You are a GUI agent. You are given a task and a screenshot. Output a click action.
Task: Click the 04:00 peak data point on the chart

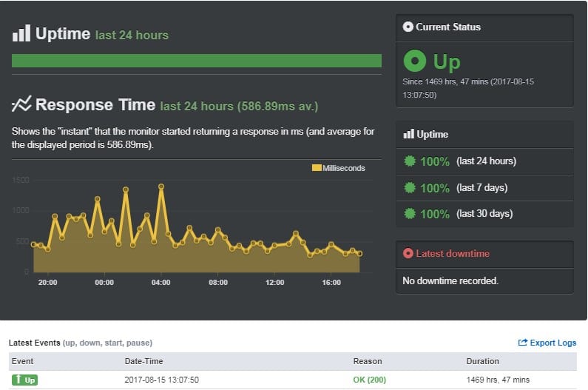pos(161,186)
